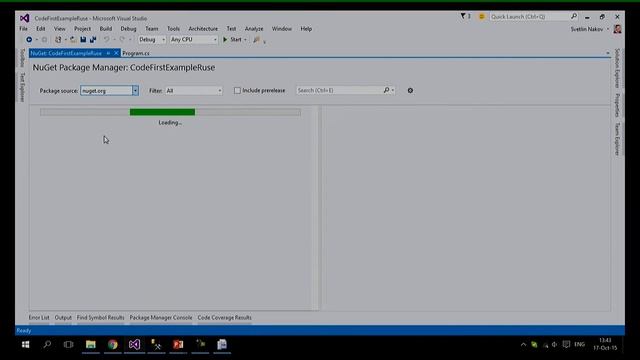This screenshot has width=640, height=360.
Task: Click the green loading progress bar
Action: (x=162, y=112)
